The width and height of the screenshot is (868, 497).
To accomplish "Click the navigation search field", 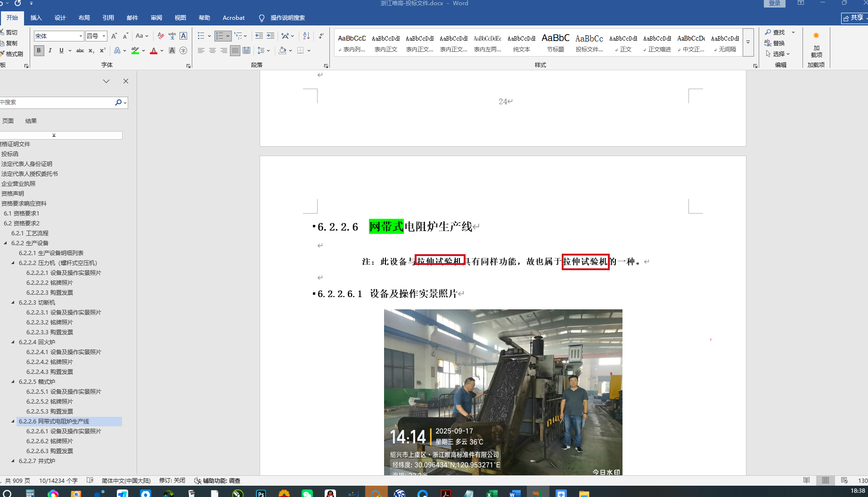I will coord(56,102).
